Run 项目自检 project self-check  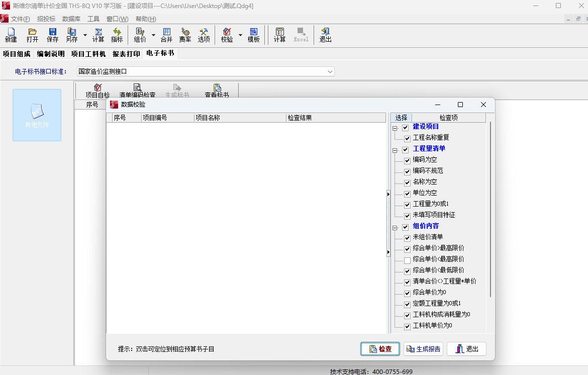(97, 91)
